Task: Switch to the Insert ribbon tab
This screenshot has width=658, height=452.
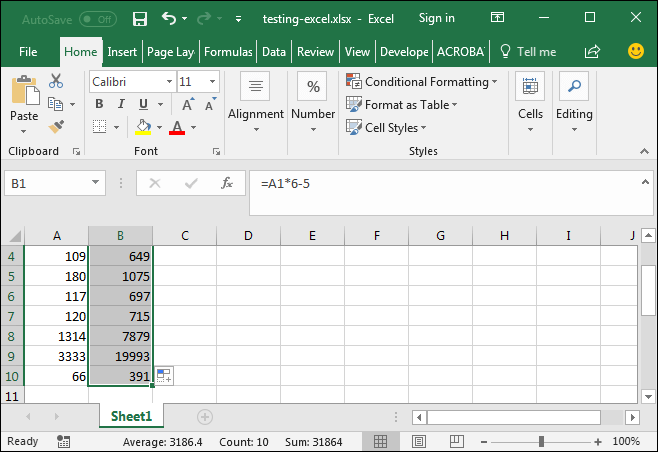Action: (x=122, y=52)
